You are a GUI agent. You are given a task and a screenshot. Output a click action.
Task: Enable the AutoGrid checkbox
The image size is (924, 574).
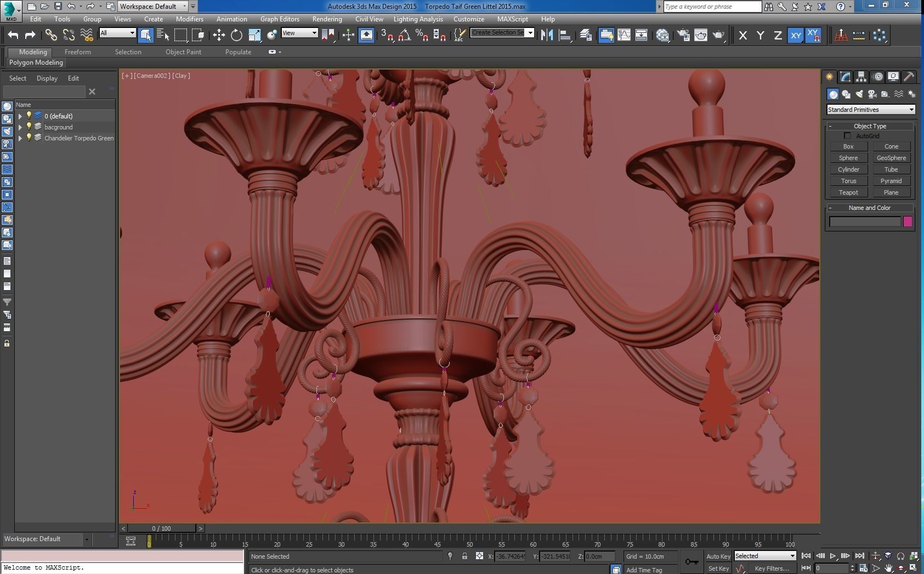pyautogui.click(x=847, y=136)
